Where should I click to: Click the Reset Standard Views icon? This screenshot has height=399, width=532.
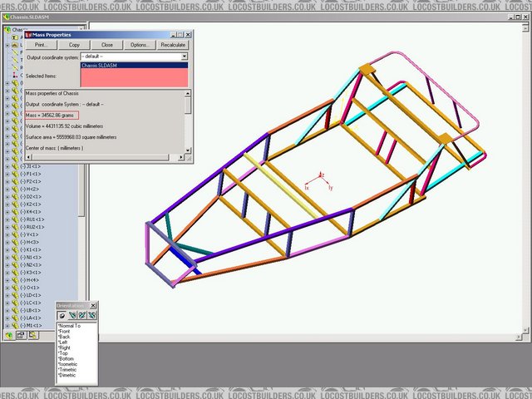click(x=92, y=315)
